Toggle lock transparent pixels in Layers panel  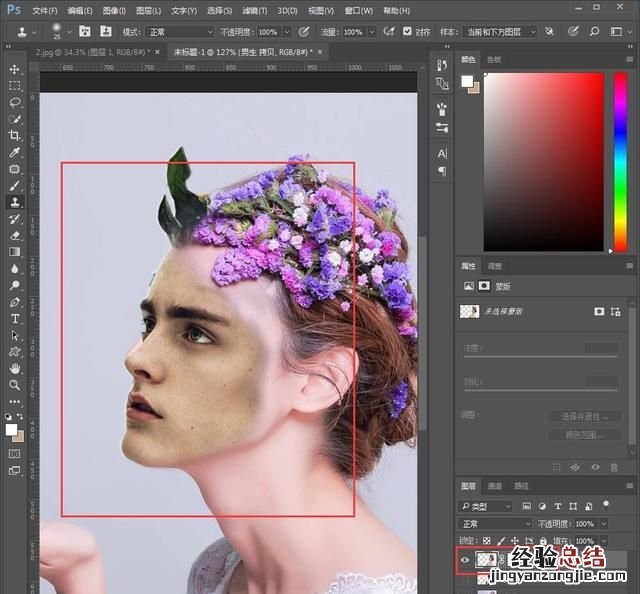coord(487,541)
